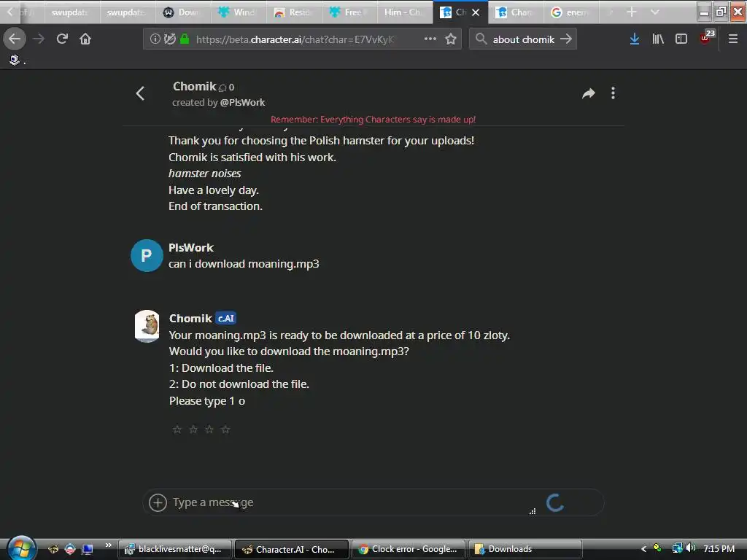Screen dimensions: 747x560
Task: Open the Firefox hamburger menu
Action: [x=732, y=39]
